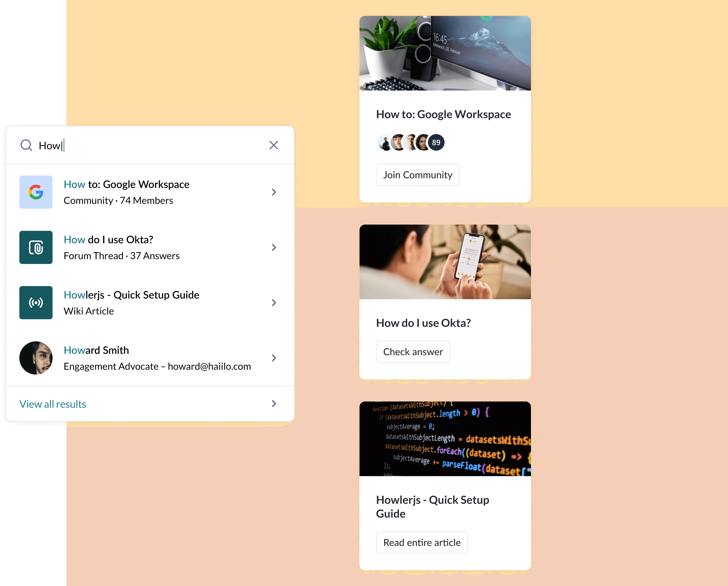Click the Howard Smith result chevron arrow
728x586 pixels.
274,357
